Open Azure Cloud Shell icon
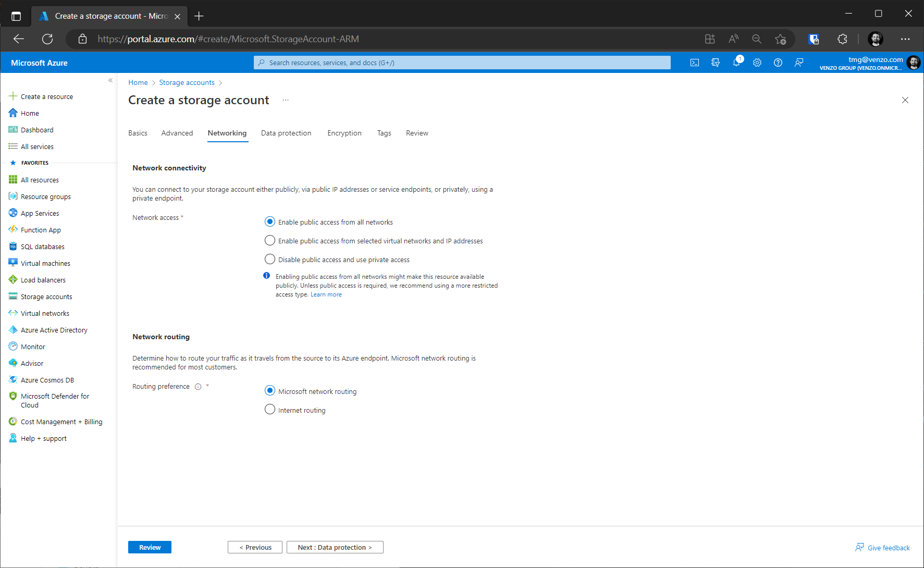Image resolution: width=924 pixels, height=568 pixels. (x=695, y=63)
